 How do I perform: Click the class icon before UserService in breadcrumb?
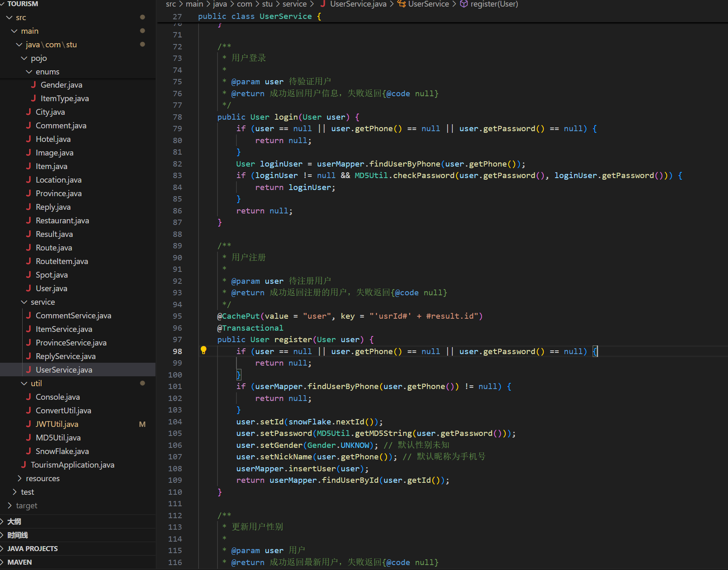[401, 4]
